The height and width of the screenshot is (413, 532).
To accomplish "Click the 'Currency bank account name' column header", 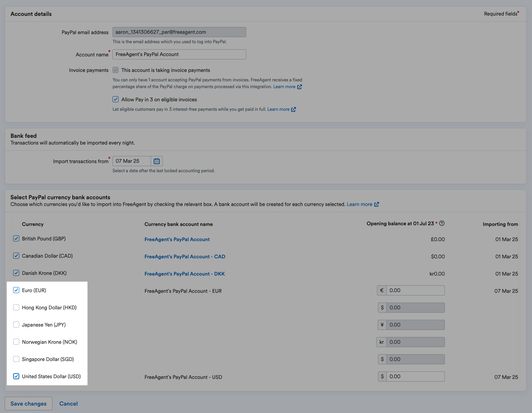I will point(179,224).
